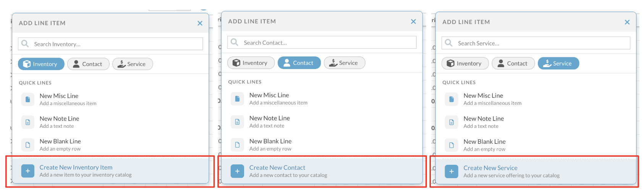The image size is (644, 193).
Task: Click the plus icon beside Create New Service
Action: click(x=451, y=172)
